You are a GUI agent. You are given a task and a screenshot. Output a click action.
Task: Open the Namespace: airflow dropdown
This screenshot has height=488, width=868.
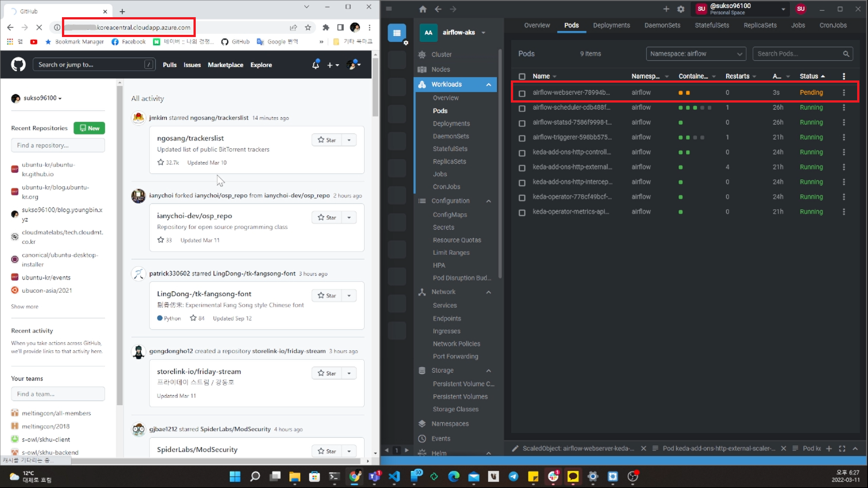[696, 54]
